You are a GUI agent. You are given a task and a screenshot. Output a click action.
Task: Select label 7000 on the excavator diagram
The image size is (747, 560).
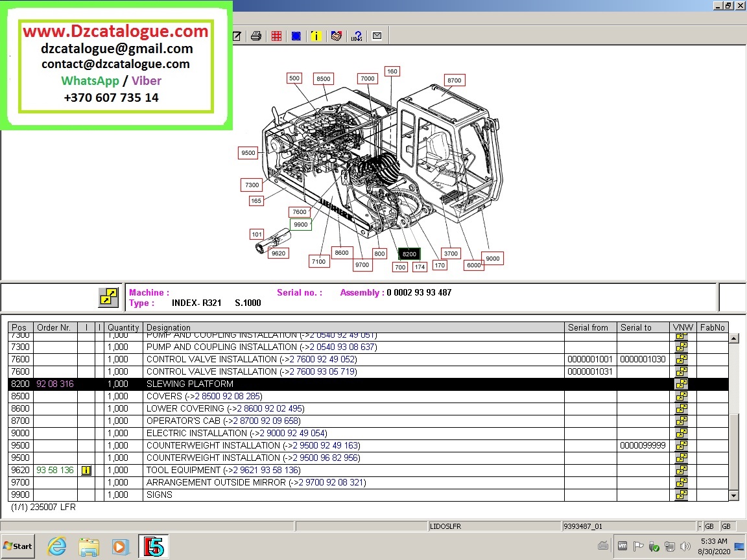point(367,78)
